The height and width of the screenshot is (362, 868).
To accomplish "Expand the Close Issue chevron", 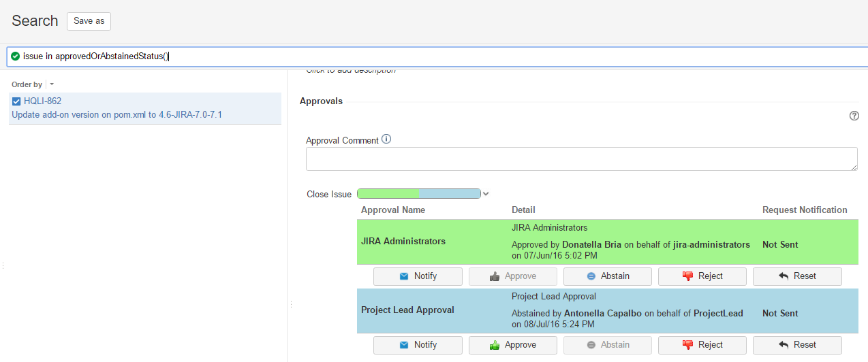I will click(x=486, y=194).
